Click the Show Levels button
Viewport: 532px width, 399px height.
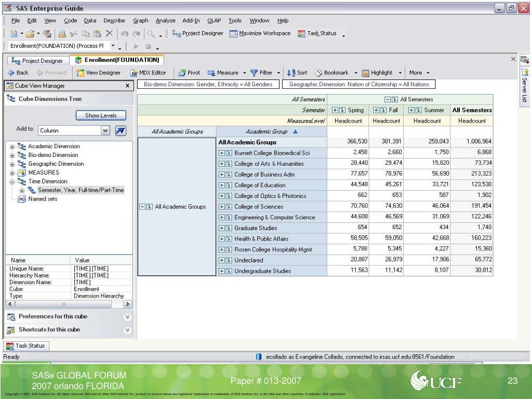tap(101, 115)
